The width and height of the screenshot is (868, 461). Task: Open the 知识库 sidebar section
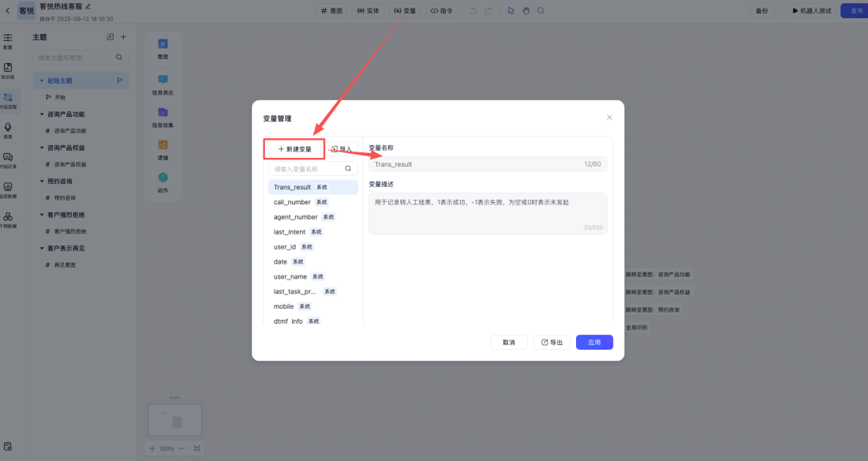[x=9, y=71]
